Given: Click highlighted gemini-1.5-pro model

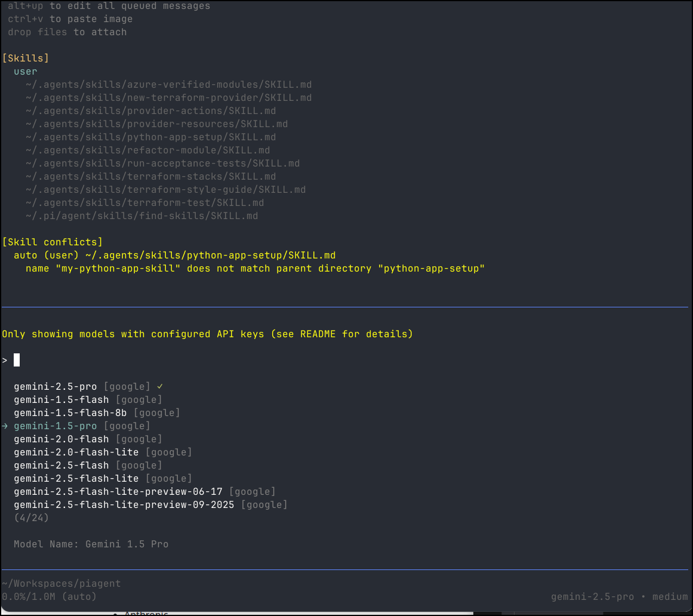Looking at the screenshot, I should coord(55,426).
